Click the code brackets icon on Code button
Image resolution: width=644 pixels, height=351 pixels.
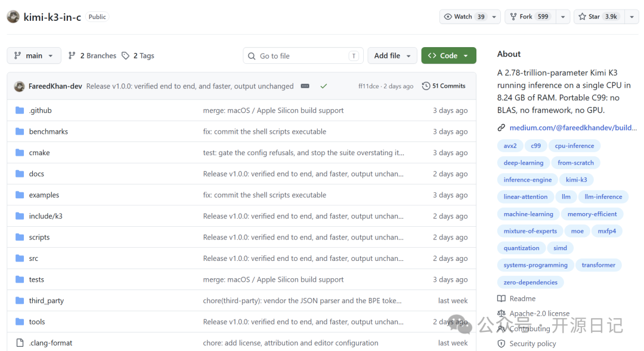click(x=432, y=56)
